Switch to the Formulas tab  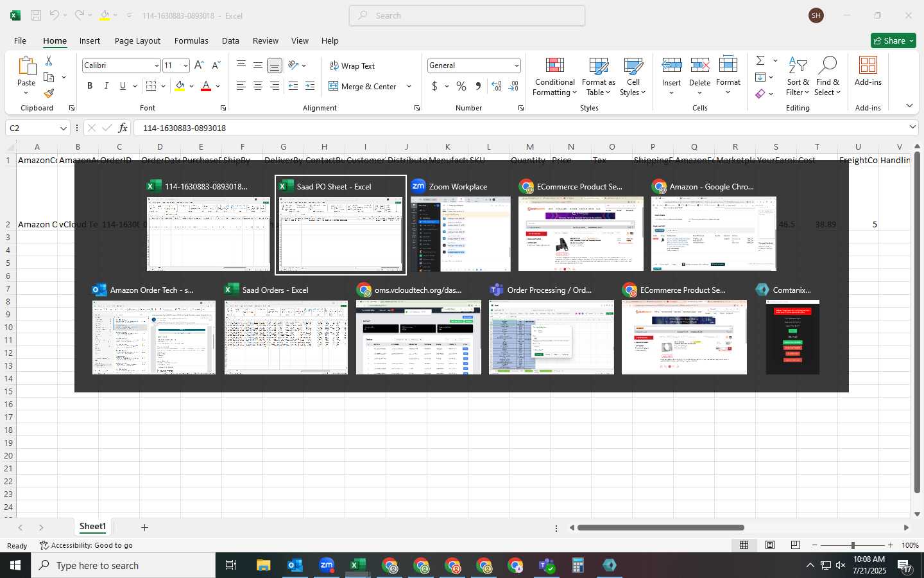click(191, 40)
